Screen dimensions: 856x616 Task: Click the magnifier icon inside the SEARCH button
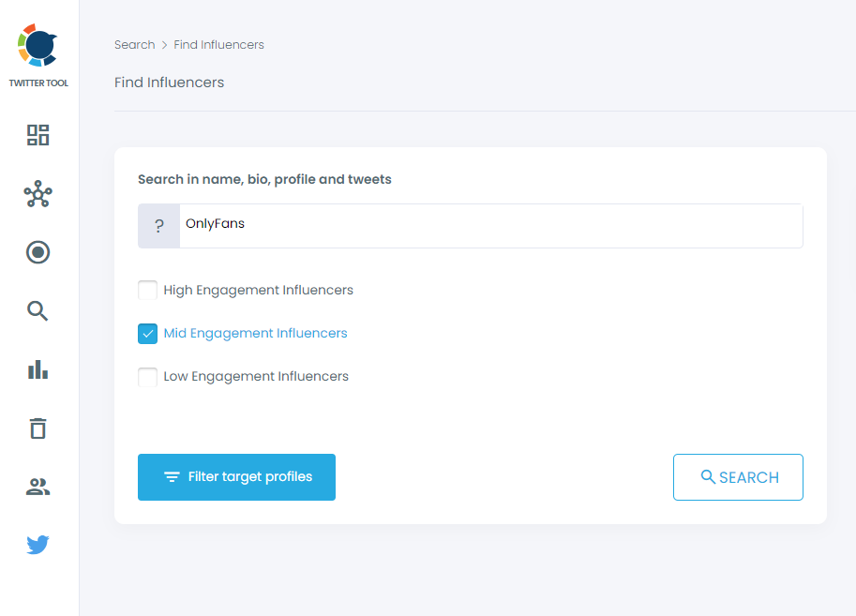[710, 476]
